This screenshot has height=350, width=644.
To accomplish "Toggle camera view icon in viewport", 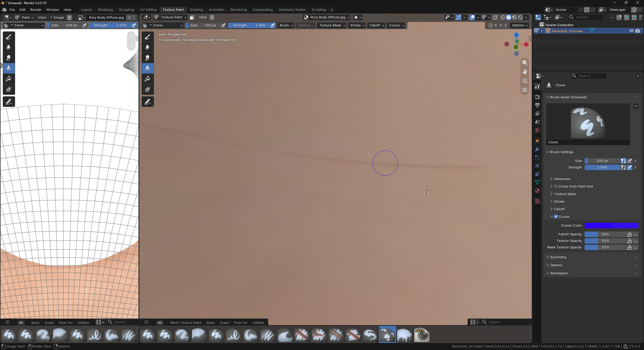I will 525,81.
